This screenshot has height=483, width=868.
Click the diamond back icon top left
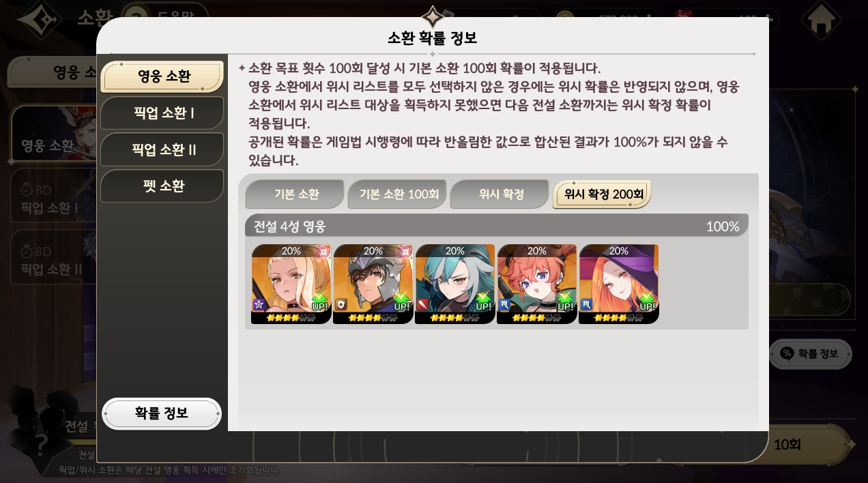40,19
